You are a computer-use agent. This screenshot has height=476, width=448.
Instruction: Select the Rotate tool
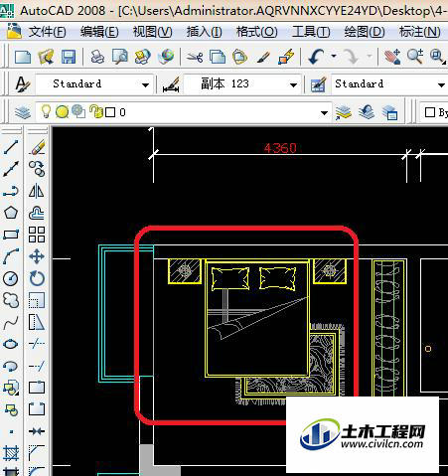(x=37, y=278)
